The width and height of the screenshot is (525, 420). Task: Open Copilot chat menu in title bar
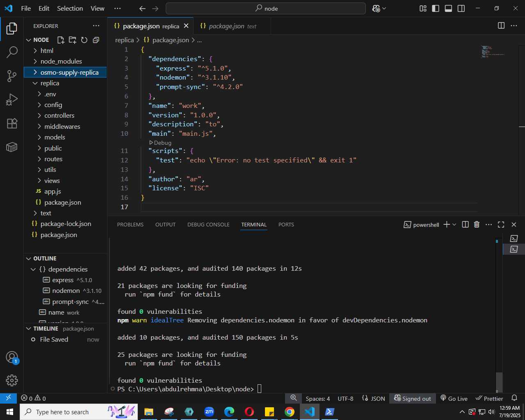point(379,8)
